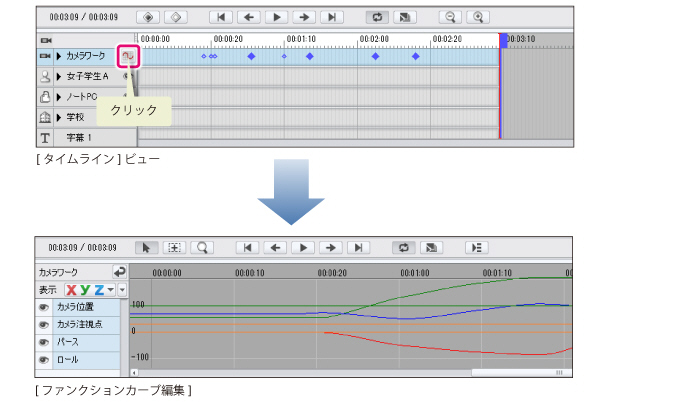Click camera icon above the track list
This screenshot has width=700, height=406.
click(x=46, y=40)
